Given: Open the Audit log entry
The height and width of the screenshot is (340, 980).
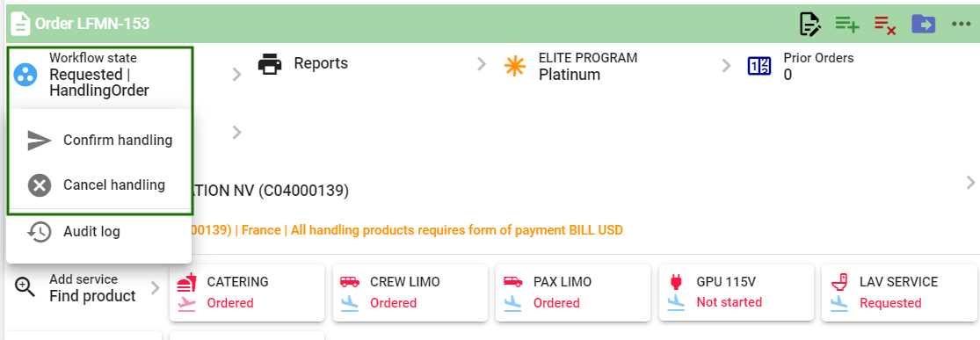Looking at the screenshot, I should [99, 232].
